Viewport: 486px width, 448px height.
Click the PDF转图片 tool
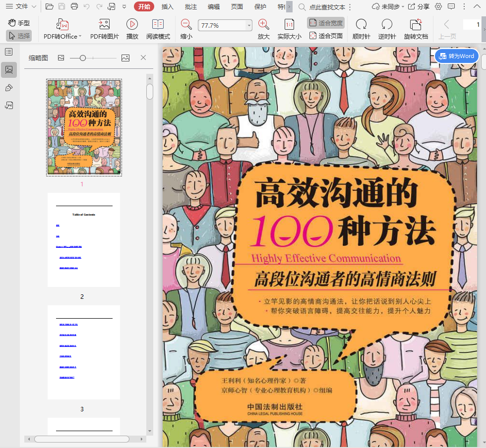105,29
